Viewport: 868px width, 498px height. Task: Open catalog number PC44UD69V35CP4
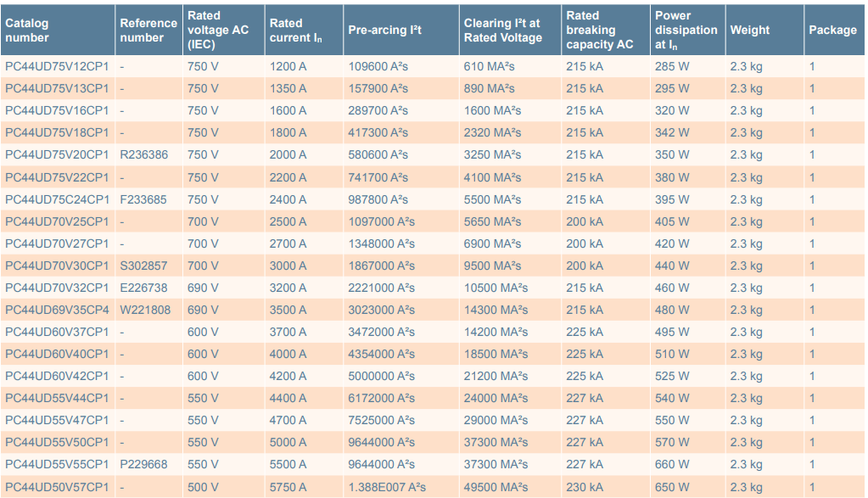57,310
